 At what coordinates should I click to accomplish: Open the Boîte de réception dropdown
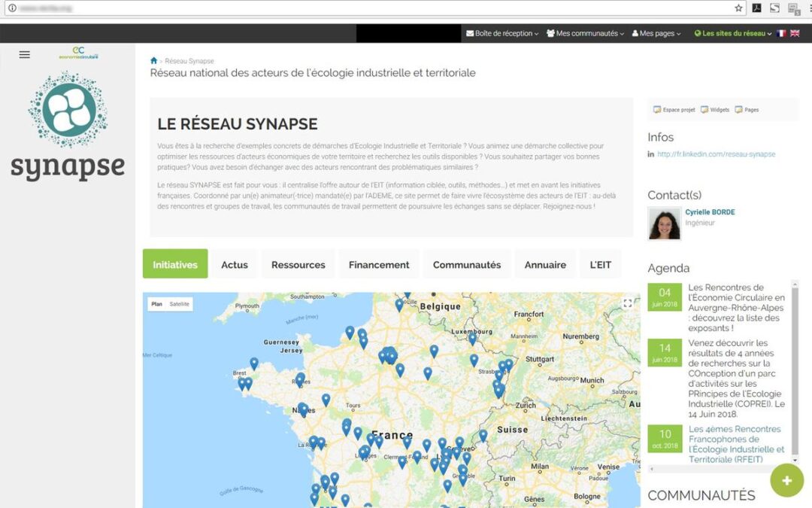[502, 33]
